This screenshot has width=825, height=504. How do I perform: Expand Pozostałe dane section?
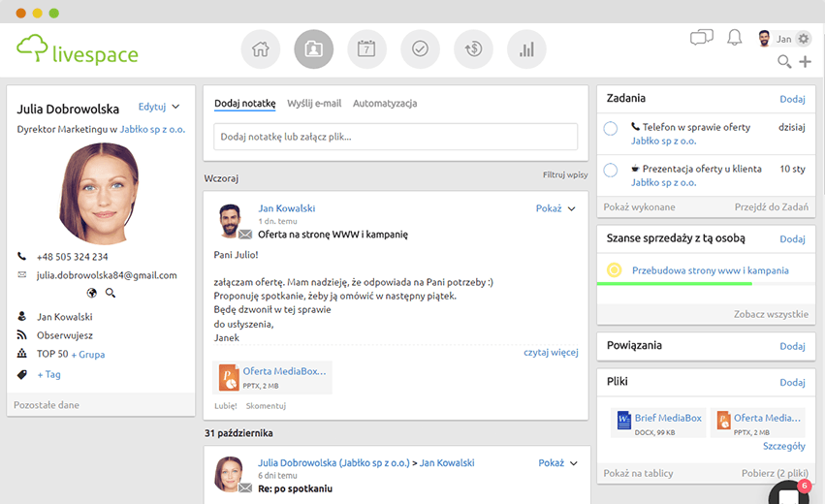click(x=47, y=404)
